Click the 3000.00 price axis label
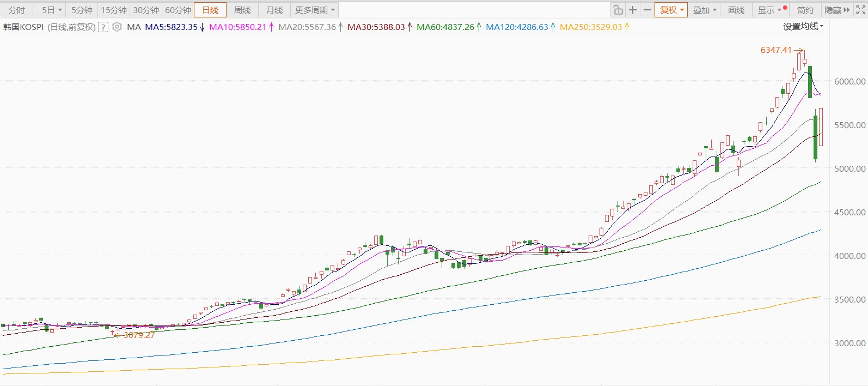This screenshot has height=386, width=868. click(849, 343)
